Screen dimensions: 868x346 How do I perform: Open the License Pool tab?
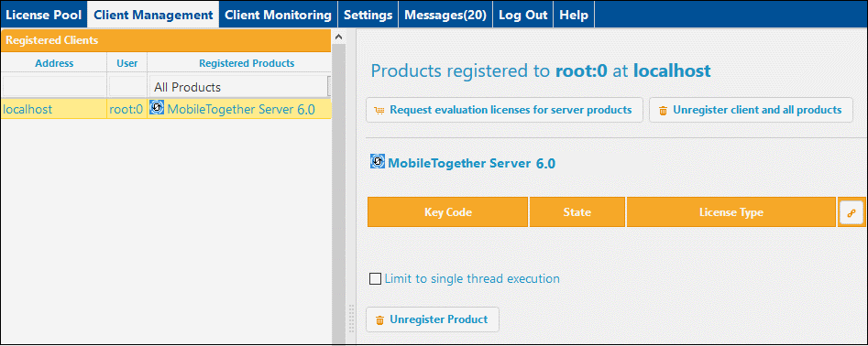click(x=44, y=15)
